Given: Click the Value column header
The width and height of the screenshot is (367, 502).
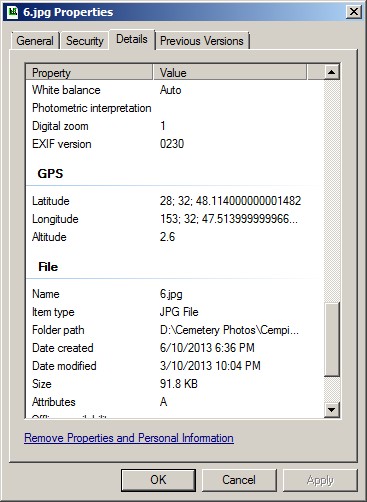Looking at the screenshot, I should pyautogui.click(x=230, y=73).
